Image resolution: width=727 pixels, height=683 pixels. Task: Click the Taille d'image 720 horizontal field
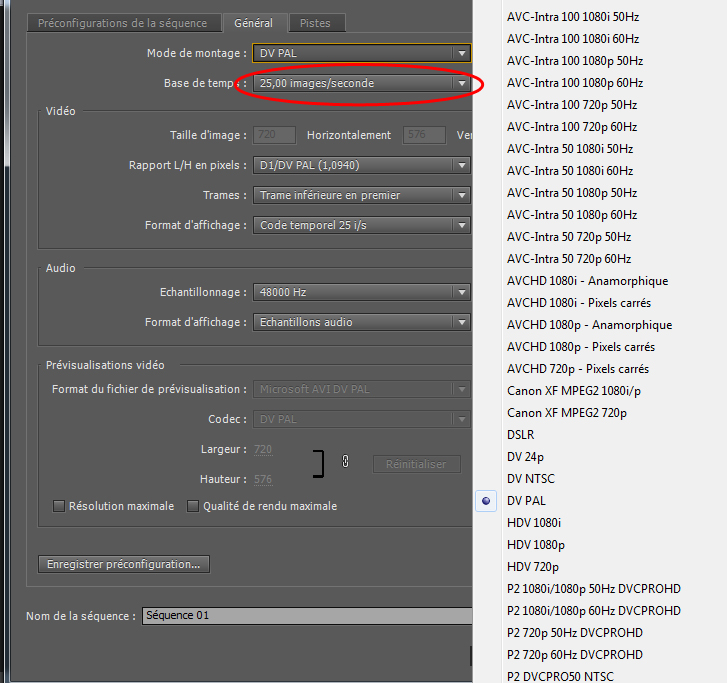point(274,135)
